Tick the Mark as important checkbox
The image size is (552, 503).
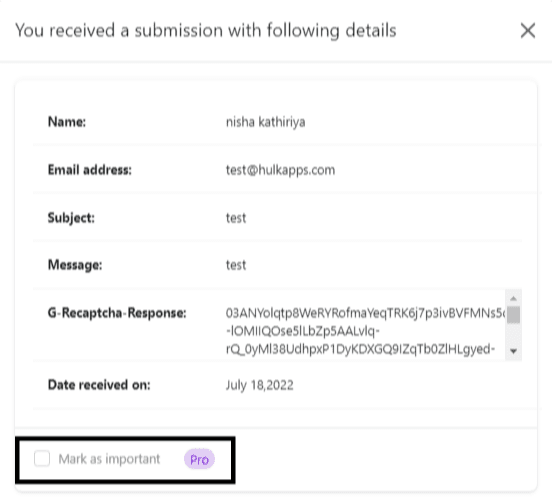pos(42,459)
